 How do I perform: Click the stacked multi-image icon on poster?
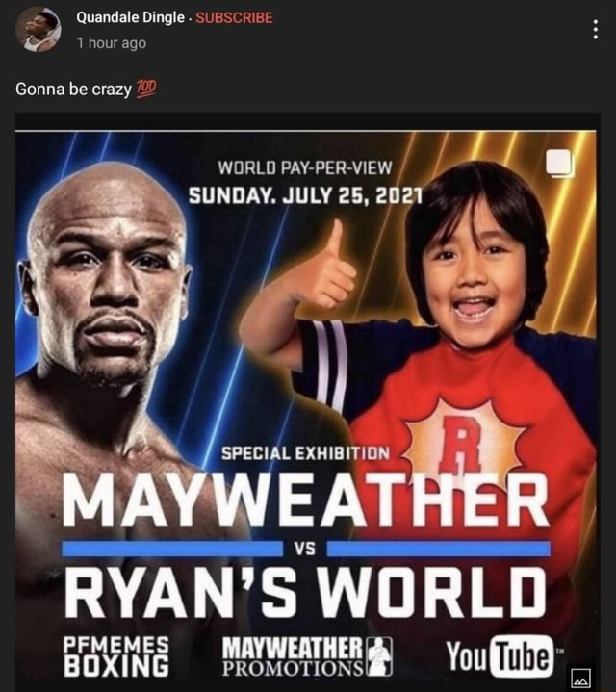coord(560,164)
